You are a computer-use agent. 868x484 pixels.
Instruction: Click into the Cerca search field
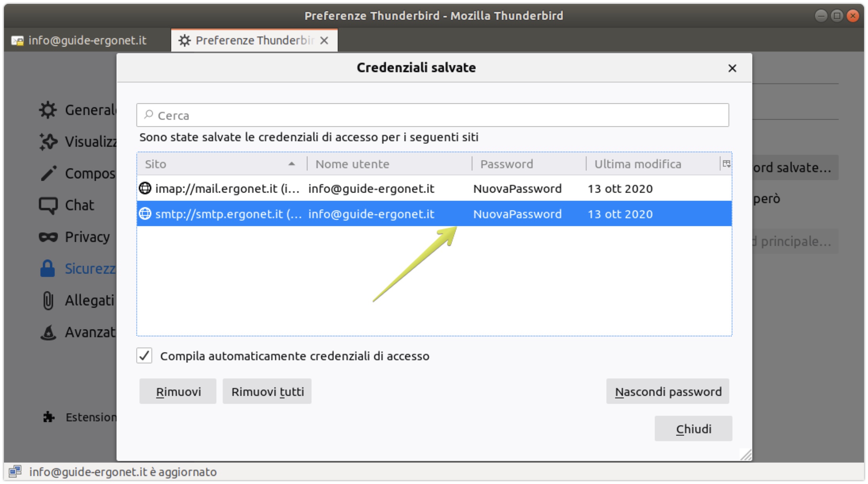pyautogui.click(x=433, y=115)
